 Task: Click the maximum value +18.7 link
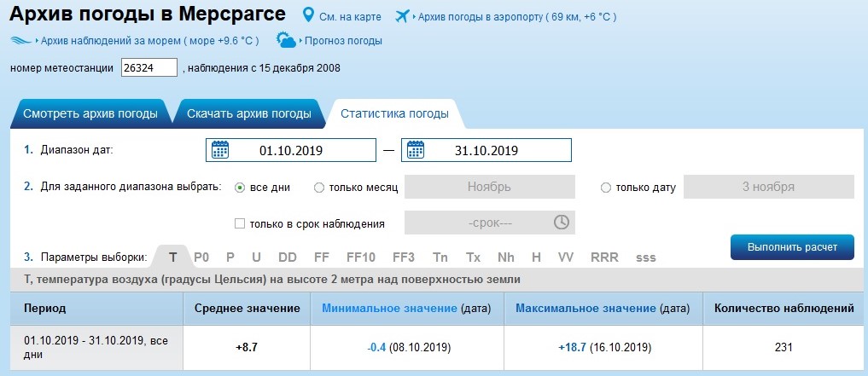coord(573,348)
